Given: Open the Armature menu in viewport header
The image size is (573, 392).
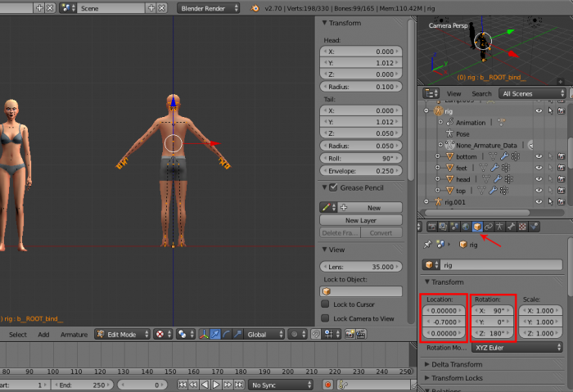Looking at the screenshot, I should coord(74,334).
